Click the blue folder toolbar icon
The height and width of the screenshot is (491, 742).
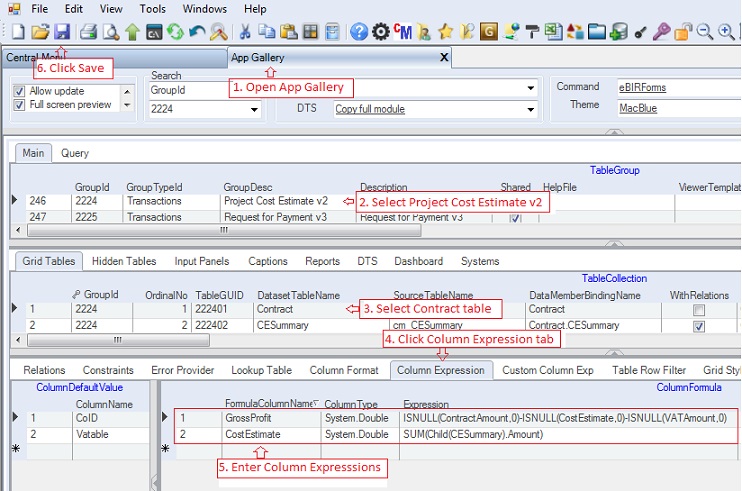pyautogui.click(x=597, y=32)
